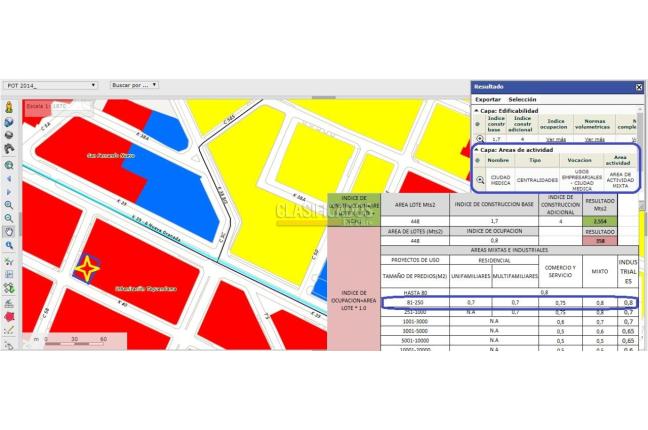Viewport: 648px width, 430px height.
Task: Click the blue globe icon in the toolbar
Action: coord(9,122)
